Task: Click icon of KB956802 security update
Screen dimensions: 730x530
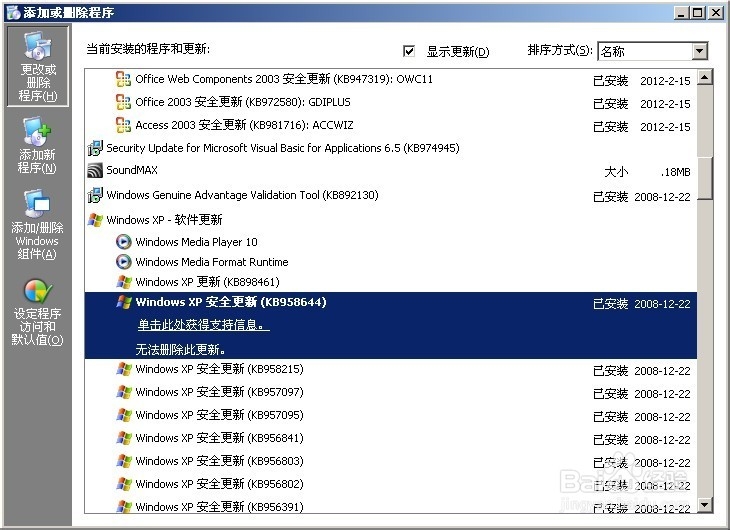Action: [x=123, y=484]
